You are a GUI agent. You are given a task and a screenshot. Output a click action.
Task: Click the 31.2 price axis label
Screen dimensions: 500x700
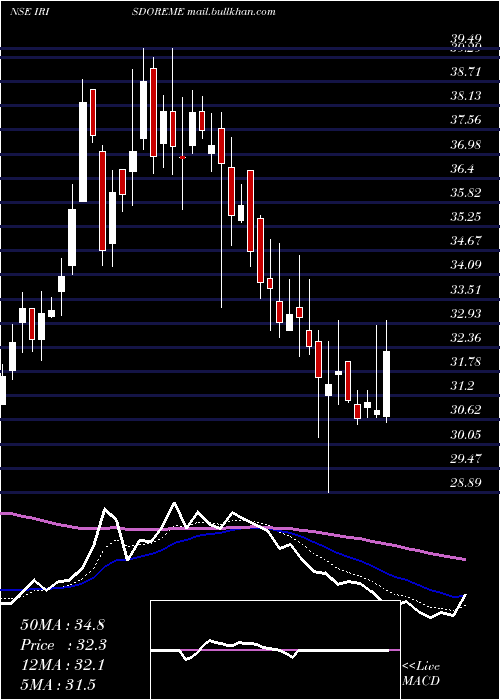click(462, 386)
